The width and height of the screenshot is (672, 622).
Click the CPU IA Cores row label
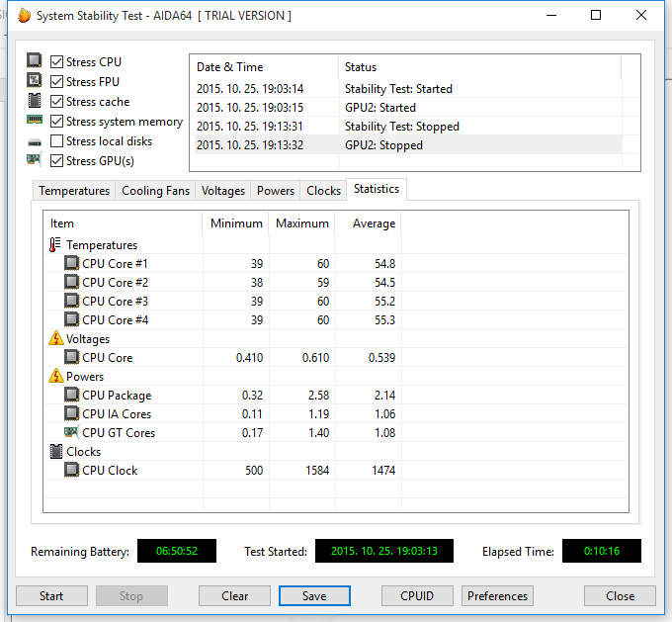(x=117, y=414)
